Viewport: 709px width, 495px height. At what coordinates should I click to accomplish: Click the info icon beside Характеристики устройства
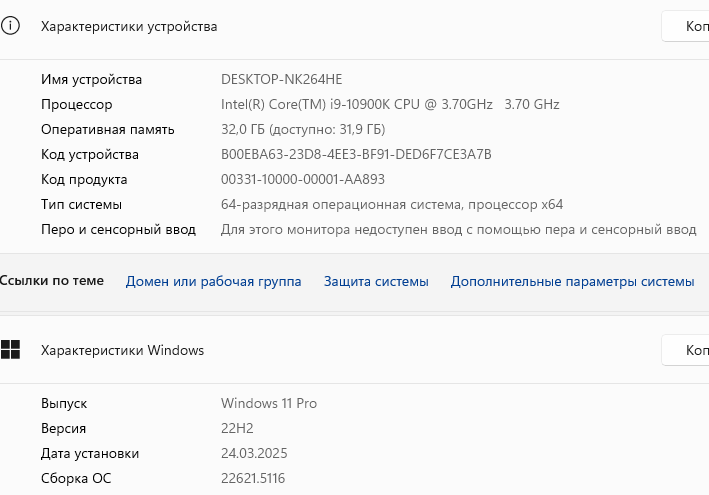click(10, 26)
